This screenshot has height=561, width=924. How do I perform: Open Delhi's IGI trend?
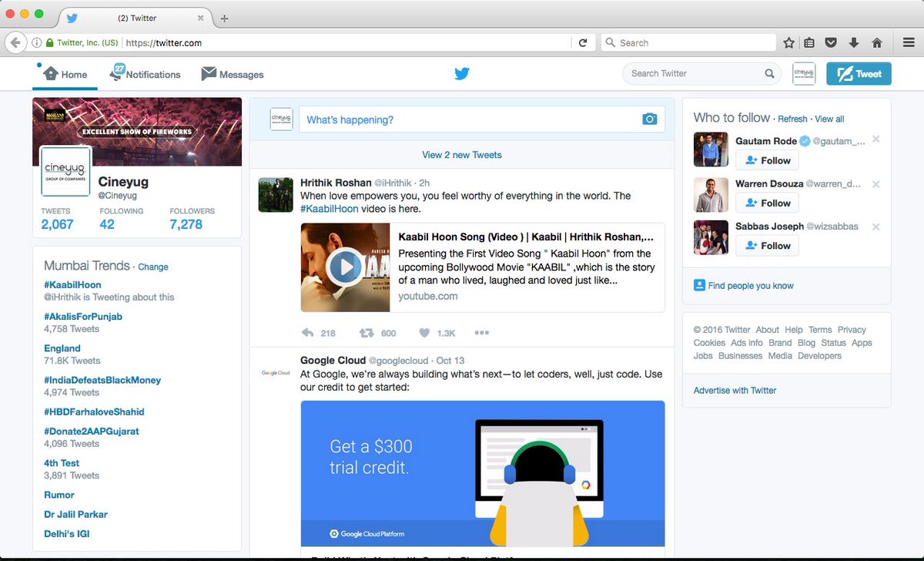pyautogui.click(x=67, y=533)
